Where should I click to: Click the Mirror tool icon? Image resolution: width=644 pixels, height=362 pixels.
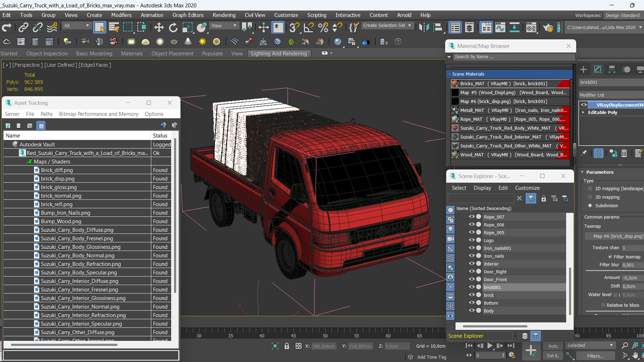tap(424, 27)
